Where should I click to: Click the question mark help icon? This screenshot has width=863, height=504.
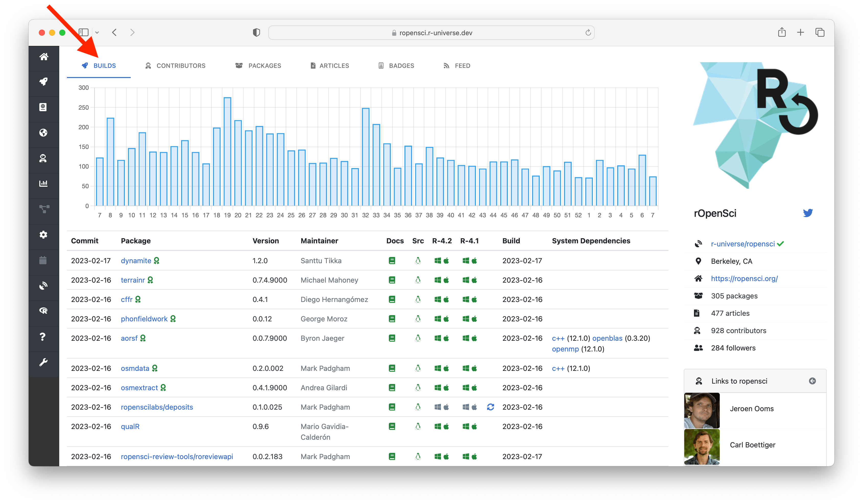(x=43, y=336)
